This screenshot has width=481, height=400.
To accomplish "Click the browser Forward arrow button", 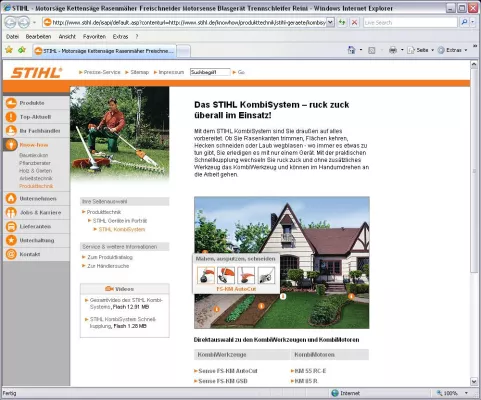I will pos(24,23).
